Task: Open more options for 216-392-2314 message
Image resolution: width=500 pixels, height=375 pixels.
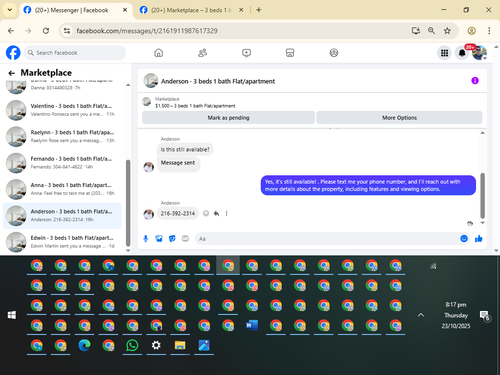Action: point(226,214)
